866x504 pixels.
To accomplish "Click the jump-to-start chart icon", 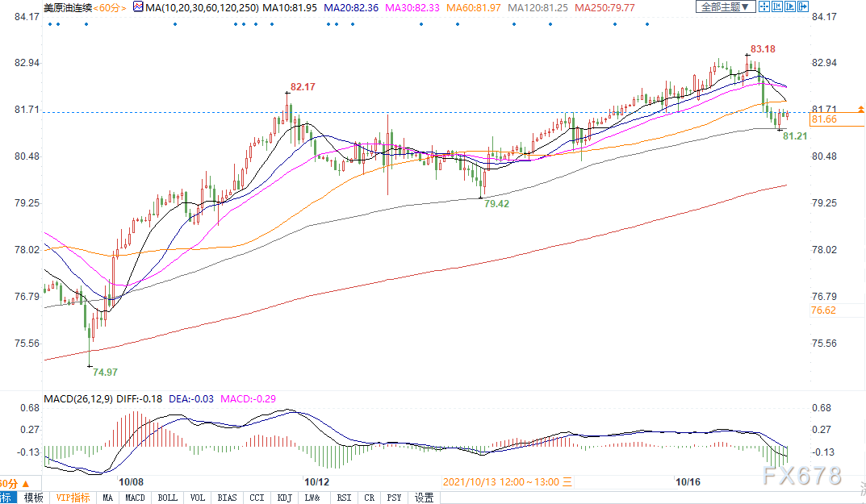I will point(777,6).
